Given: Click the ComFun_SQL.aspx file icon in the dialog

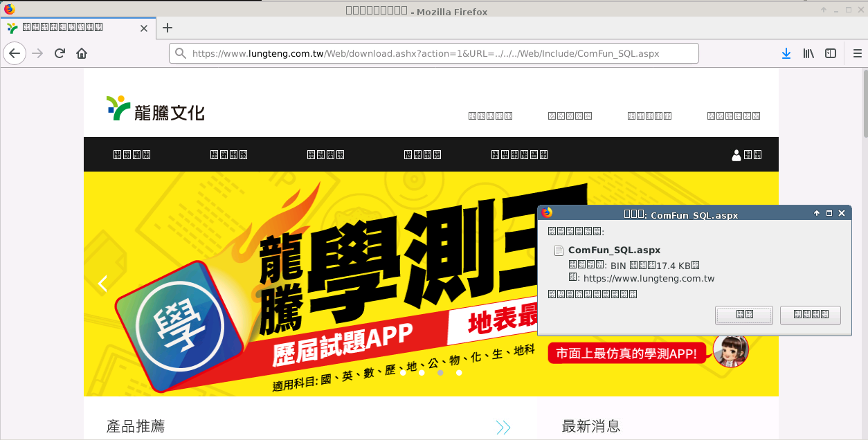Looking at the screenshot, I should pyautogui.click(x=559, y=250).
